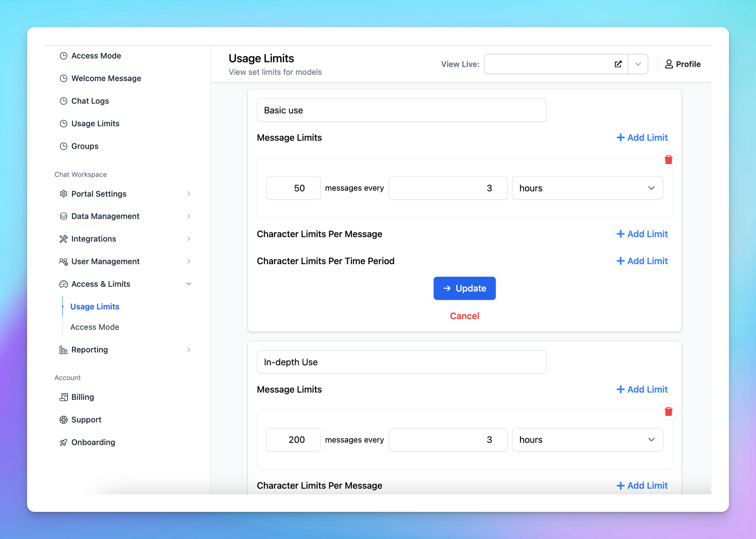
Task: Add Limit to Basic use Message Limits
Action: click(642, 138)
